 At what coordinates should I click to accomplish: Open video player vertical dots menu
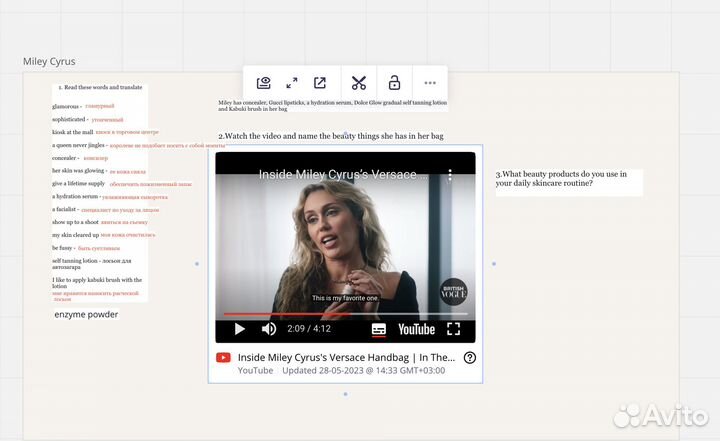point(450,175)
